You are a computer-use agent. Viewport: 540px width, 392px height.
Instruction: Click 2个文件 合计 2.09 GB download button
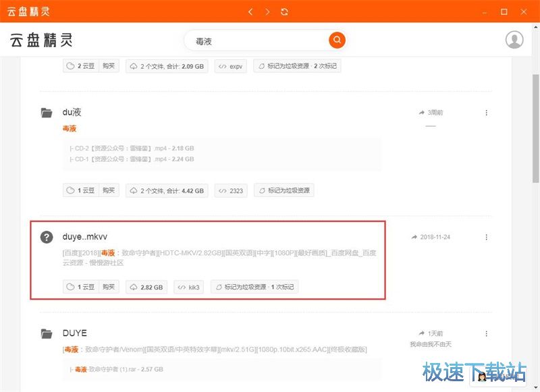(x=167, y=66)
